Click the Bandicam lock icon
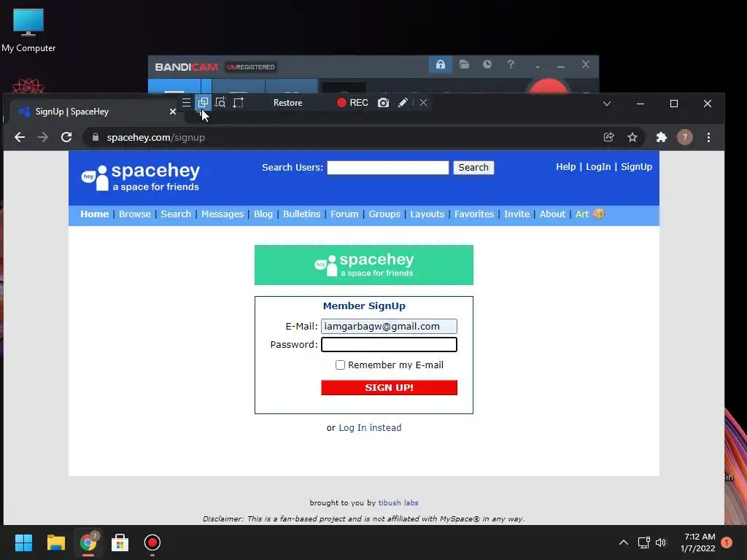747x560 pixels. (x=440, y=64)
